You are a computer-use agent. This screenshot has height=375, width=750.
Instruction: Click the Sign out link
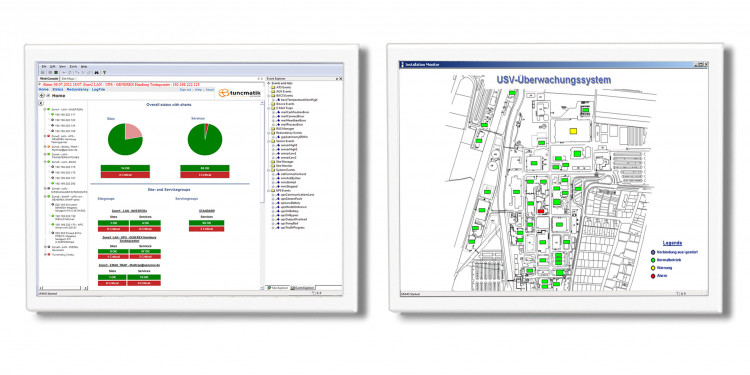pyautogui.click(x=185, y=89)
